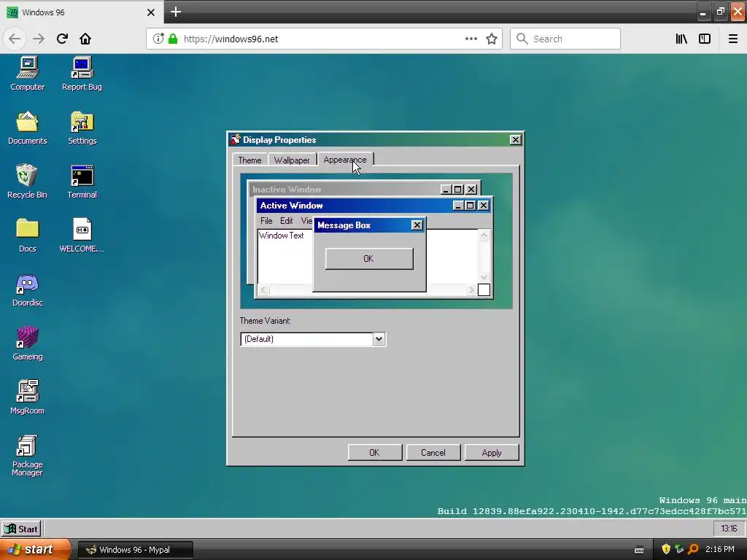This screenshot has width=747, height=560.
Task: Click OK in the preview Message Box
Action: click(x=369, y=259)
